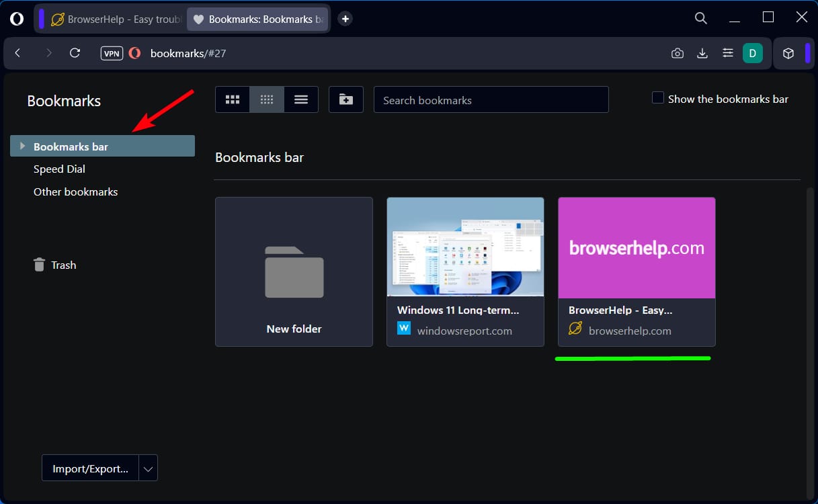Take a snapshot with camera icon
818x504 pixels.
tap(678, 53)
